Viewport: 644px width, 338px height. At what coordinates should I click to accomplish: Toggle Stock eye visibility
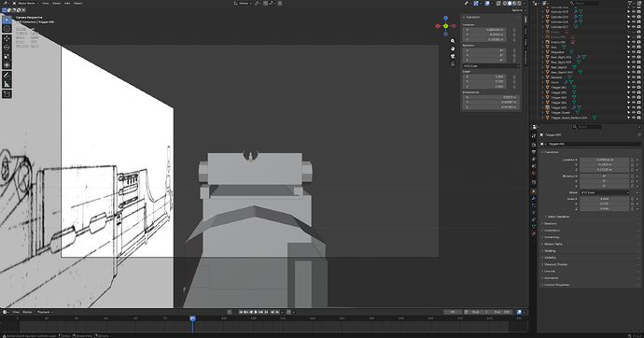(x=634, y=82)
